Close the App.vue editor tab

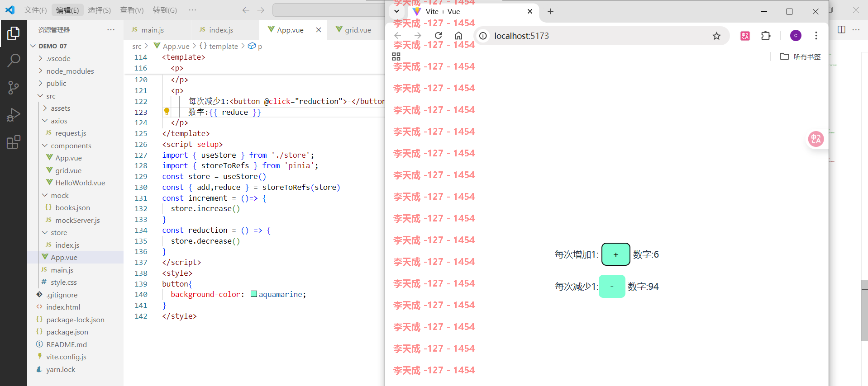click(319, 30)
